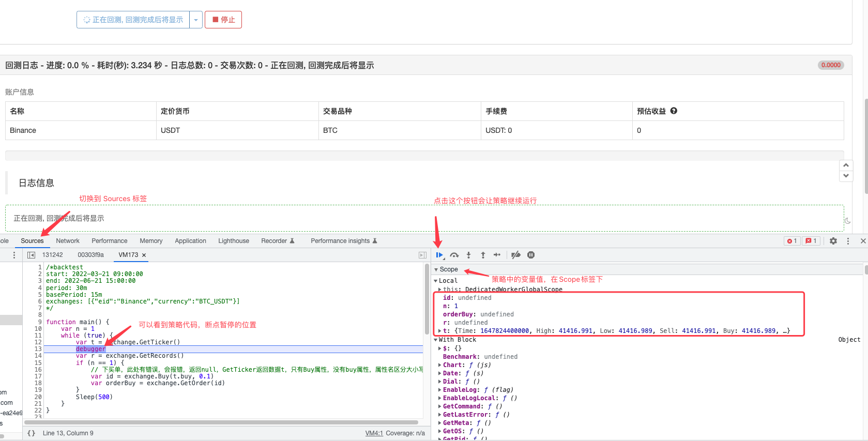Screen dimensions: 868x441
Task: Expand the Dial function entry
Action: coord(440,382)
